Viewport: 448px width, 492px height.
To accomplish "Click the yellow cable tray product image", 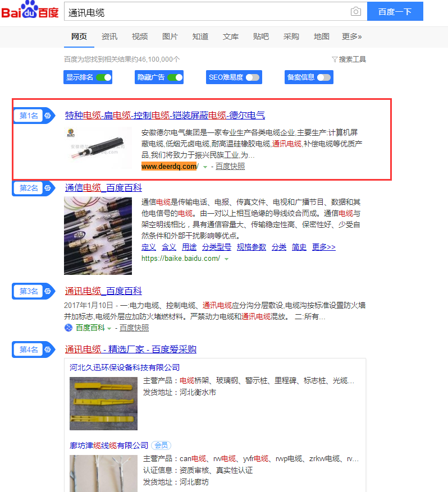I will point(104,403).
